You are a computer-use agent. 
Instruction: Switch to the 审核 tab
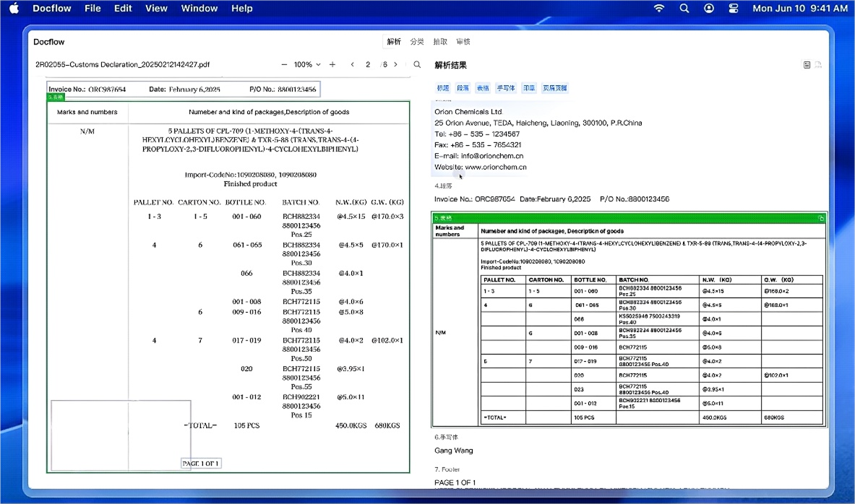pyautogui.click(x=463, y=42)
